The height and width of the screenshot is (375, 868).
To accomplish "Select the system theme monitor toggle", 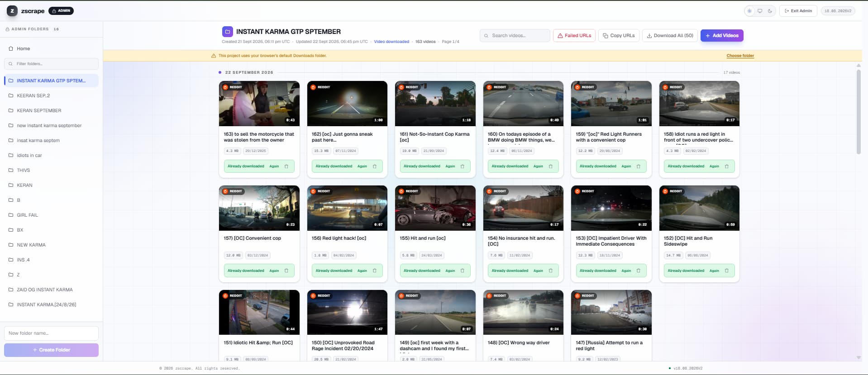I will pos(760,11).
